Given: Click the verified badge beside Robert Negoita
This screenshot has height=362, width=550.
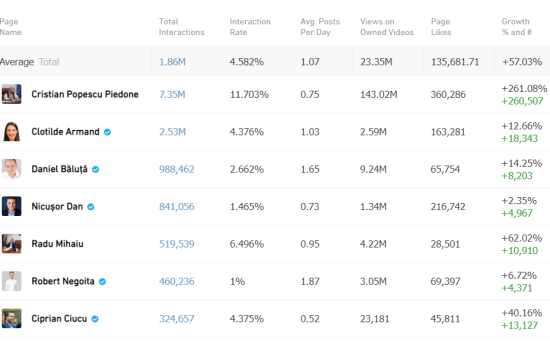Looking at the screenshot, I should tap(102, 281).
